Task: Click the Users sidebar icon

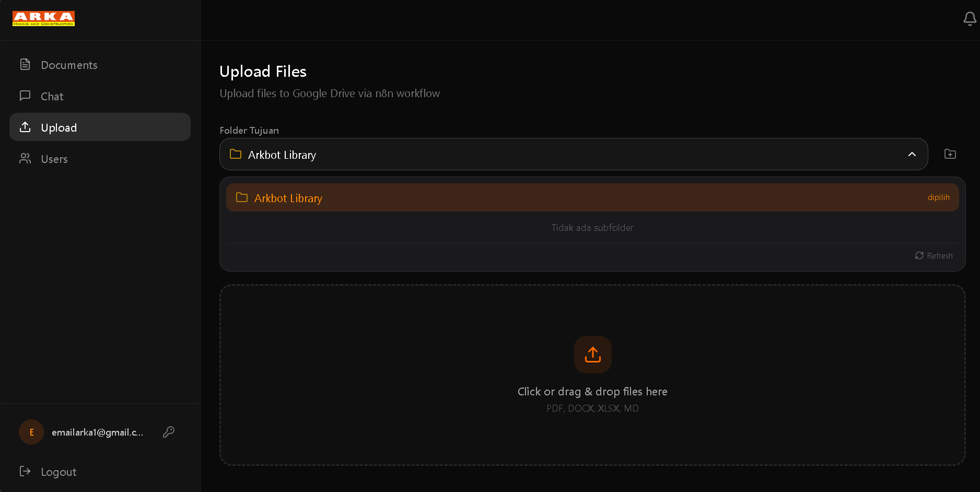Action: click(x=25, y=159)
